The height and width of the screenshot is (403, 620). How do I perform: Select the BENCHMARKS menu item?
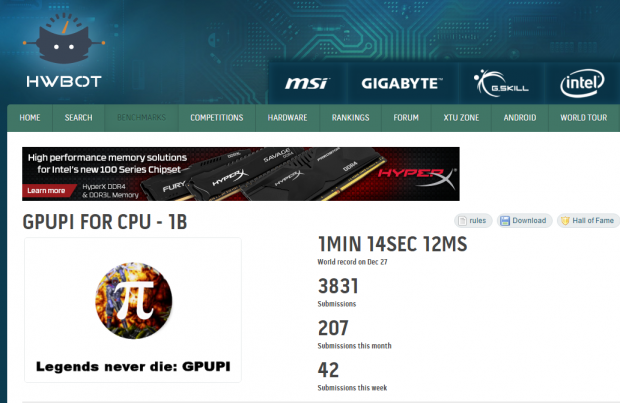[x=142, y=118]
